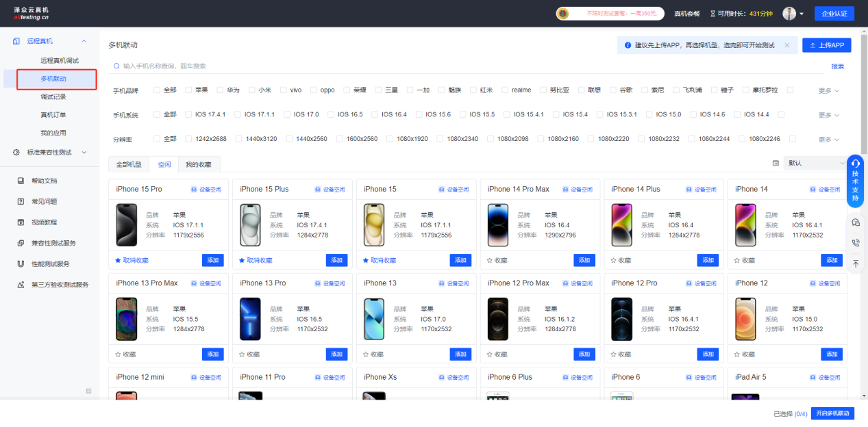This screenshot has width=868, height=427.
Task: Click the star to unfavorite iPhone 15 Pro
Action: click(x=119, y=261)
